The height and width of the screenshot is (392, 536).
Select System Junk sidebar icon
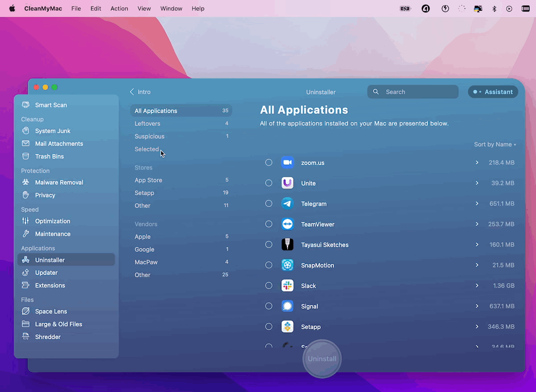coord(26,131)
